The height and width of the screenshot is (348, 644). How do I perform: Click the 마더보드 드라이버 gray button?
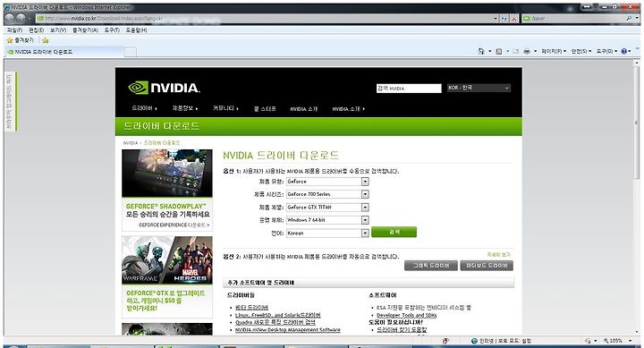(487, 266)
